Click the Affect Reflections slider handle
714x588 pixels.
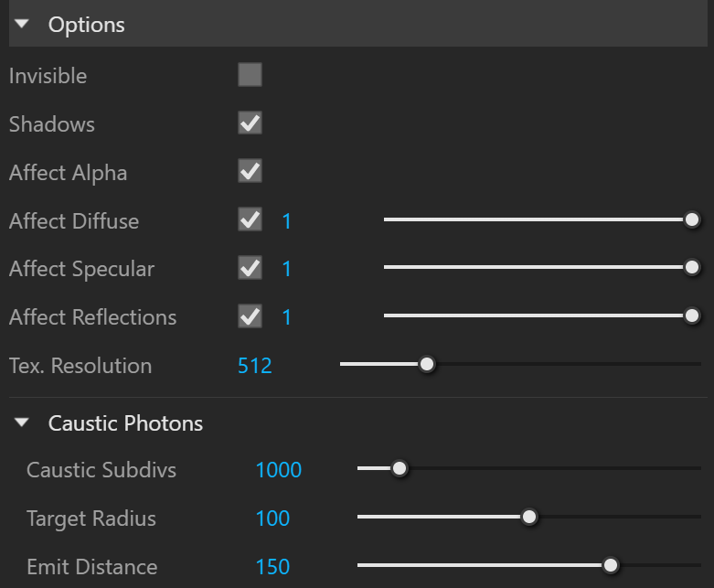pyautogui.click(x=692, y=315)
